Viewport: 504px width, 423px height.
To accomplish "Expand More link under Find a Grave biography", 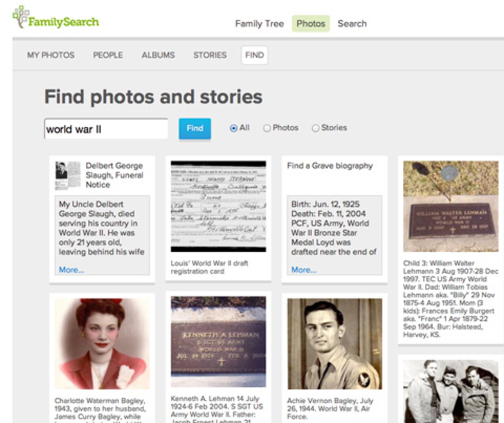I will (304, 270).
